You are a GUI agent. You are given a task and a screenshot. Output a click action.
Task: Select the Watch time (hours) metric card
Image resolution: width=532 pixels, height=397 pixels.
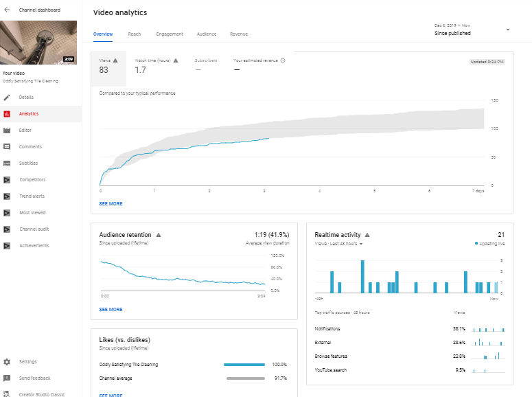click(x=157, y=66)
